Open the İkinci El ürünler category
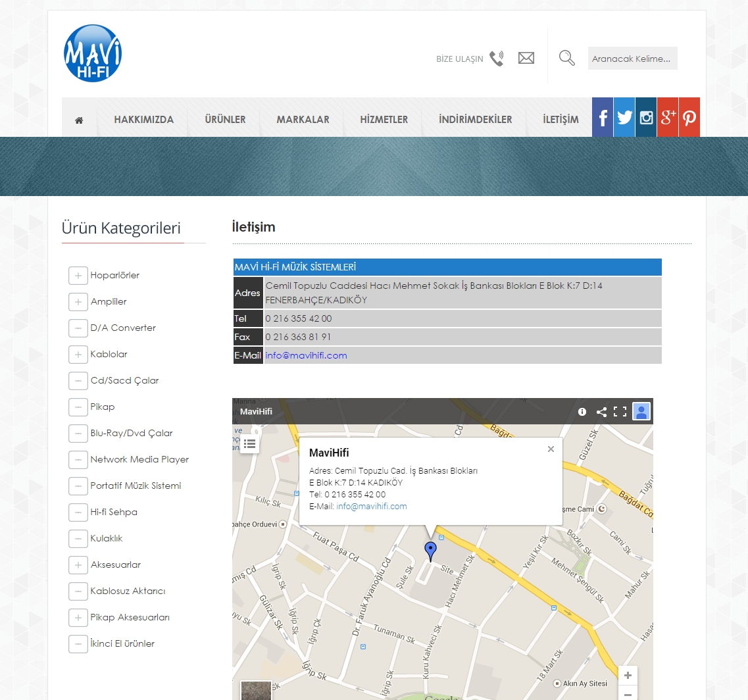 [x=122, y=643]
